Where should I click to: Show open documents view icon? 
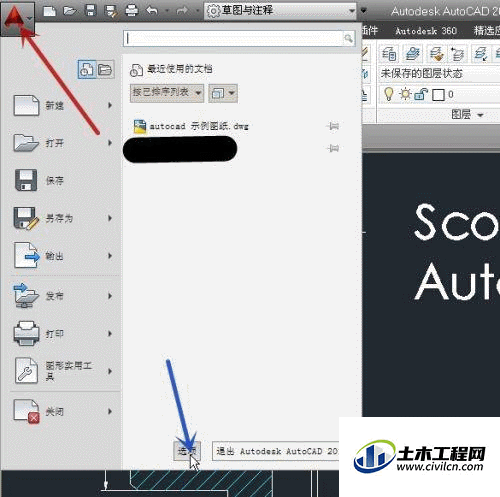pyautogui.click(x=105, y=69)
